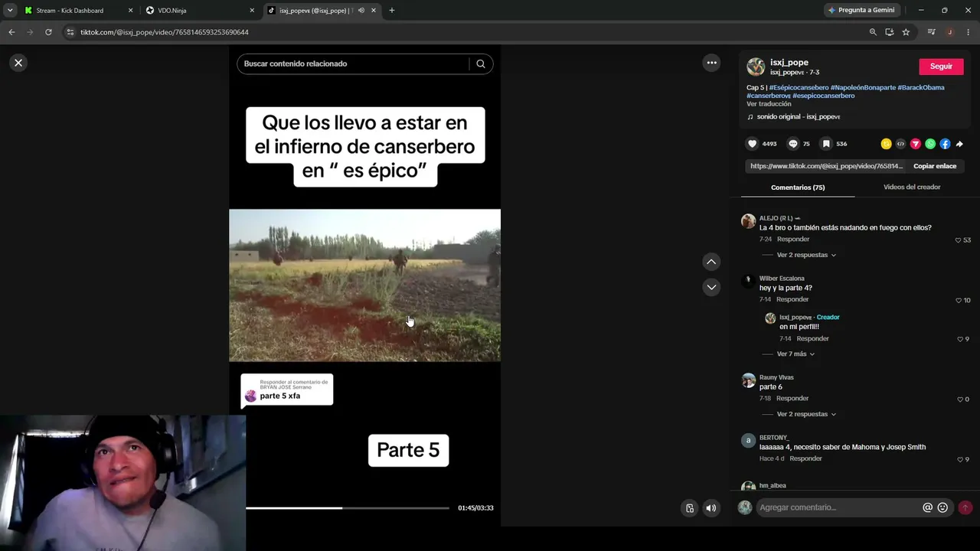Click the browser address bar URL

tap(165, 32)
